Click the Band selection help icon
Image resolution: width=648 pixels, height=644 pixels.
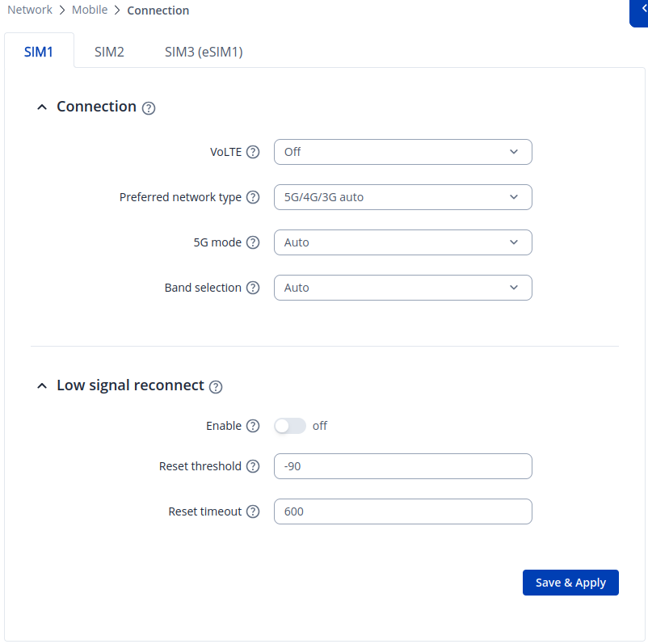click(x=253, y=288)
